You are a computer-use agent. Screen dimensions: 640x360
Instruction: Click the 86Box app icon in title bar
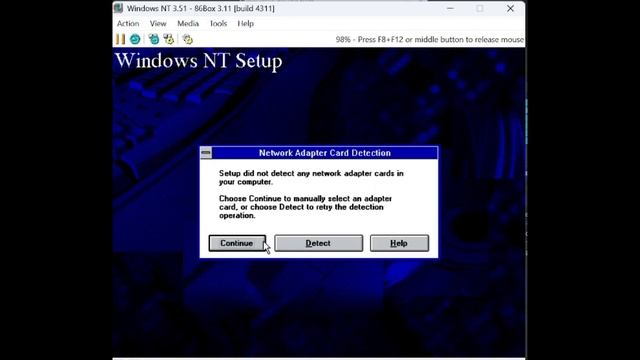tap(118, 8)
